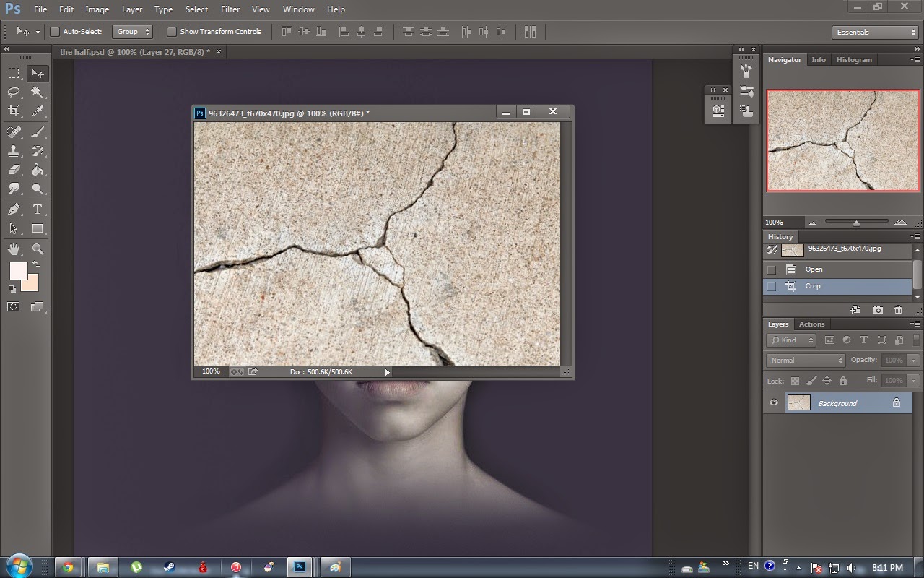Image resolution: width=924 pixels, height=578 pixels.
Task: Open the History panel flyout menu
Action: click(x=915, y=237)
